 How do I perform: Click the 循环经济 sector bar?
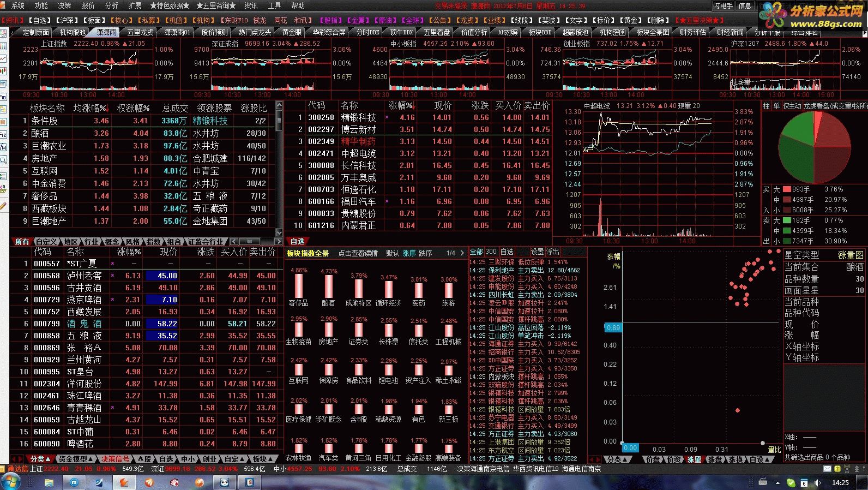(x=389, y=289)
